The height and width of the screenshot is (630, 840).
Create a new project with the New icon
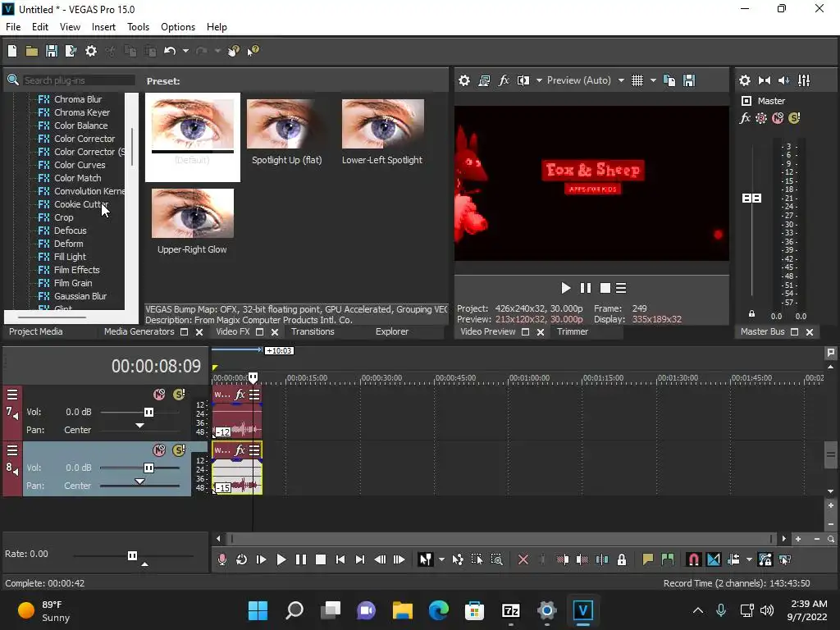(12, 51)
